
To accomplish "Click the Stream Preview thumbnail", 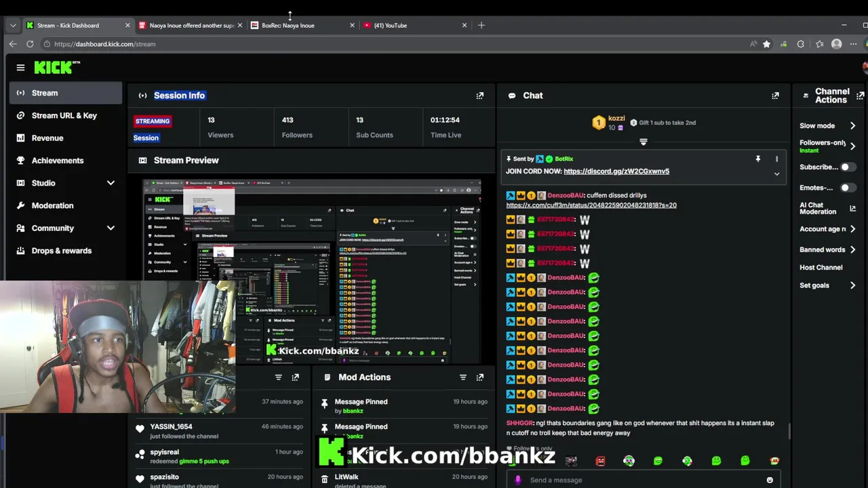I will [311, 271].
